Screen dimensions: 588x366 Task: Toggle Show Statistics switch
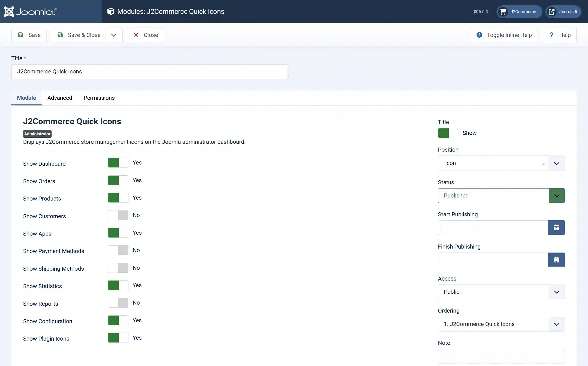(118, 286)
